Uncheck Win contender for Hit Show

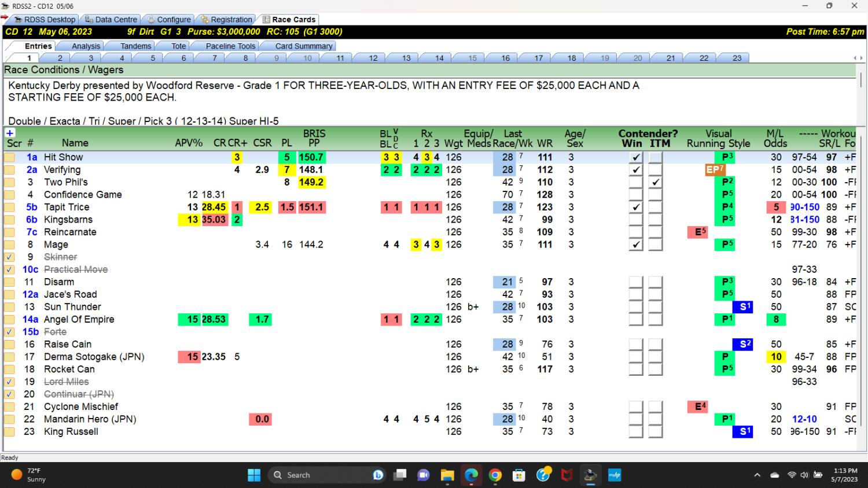[x=636, y=157]
